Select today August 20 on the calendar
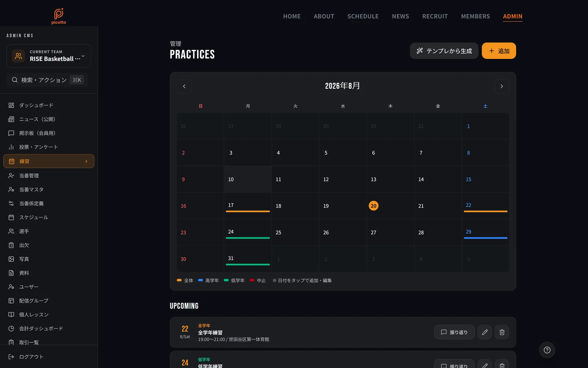The width and height of the screenshot is (588, 368). (373, 206)
